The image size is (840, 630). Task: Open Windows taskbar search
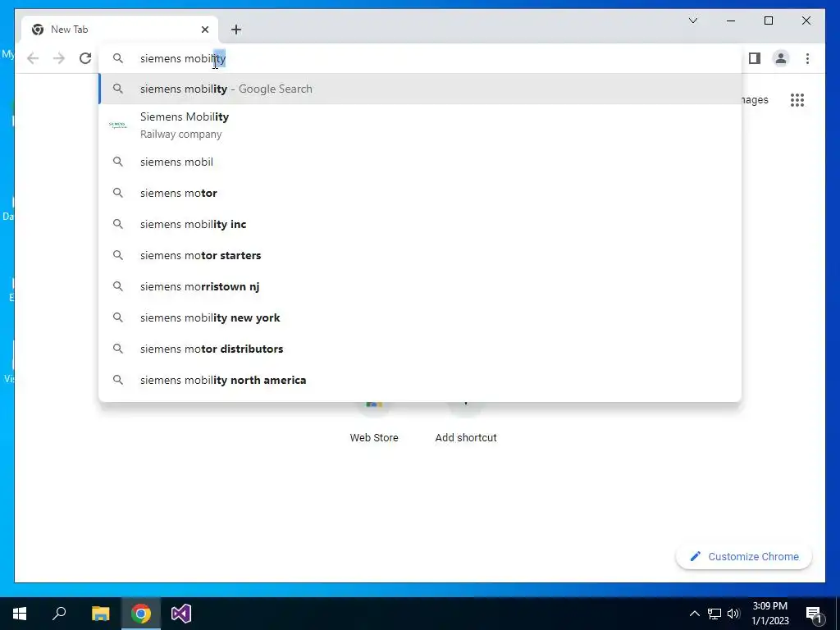pyautogui.click(x=59, y=614)
